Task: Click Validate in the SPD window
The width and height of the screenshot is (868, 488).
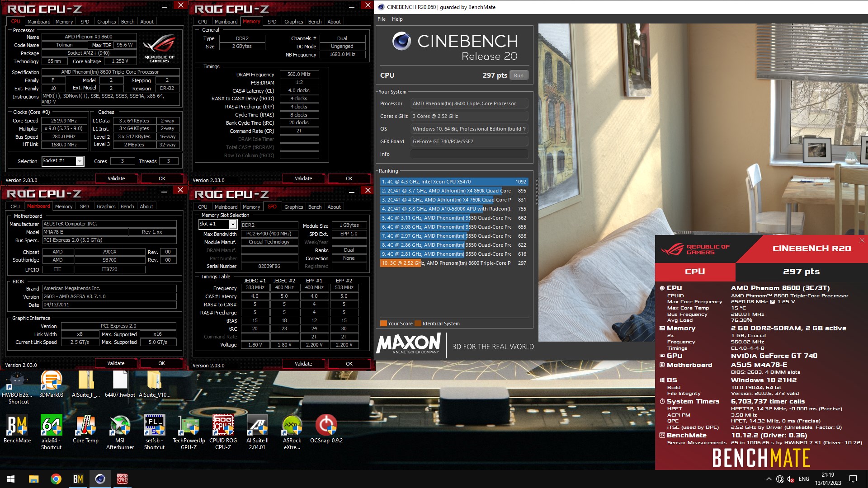Action: click(303, 364)
